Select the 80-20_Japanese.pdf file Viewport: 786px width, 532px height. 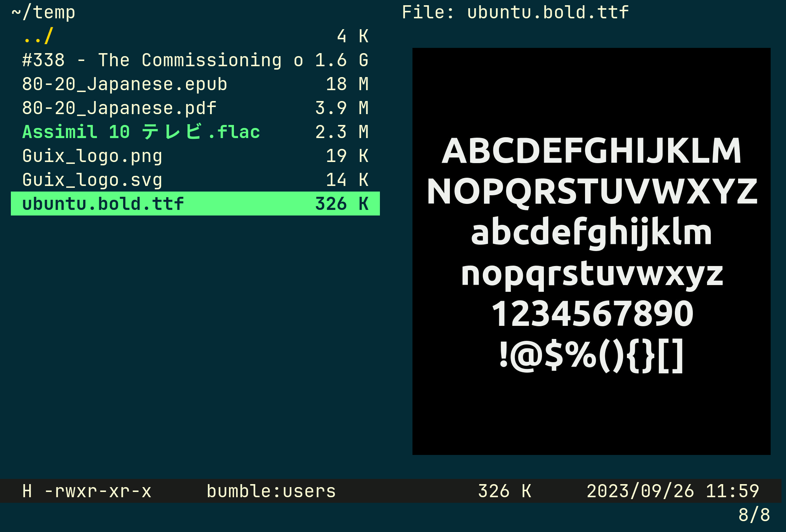[119, 108]
